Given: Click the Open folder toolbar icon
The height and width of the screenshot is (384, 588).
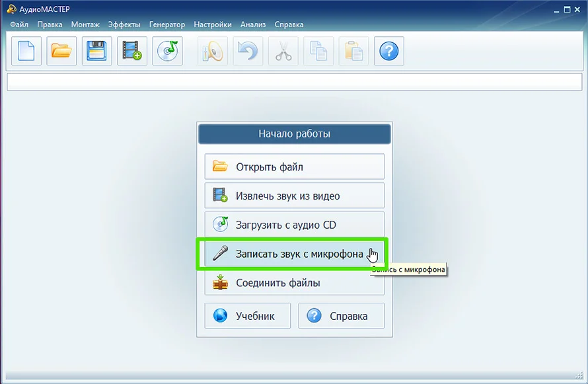Looking at the screenshot, I should pyautogui.click(x=61, y=51).
